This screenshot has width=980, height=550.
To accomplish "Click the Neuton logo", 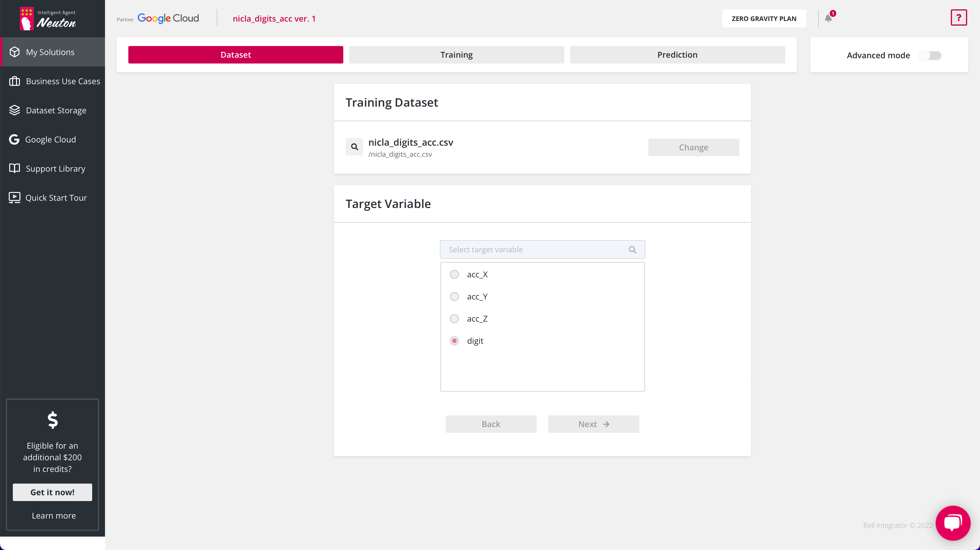I will (48, 19).
